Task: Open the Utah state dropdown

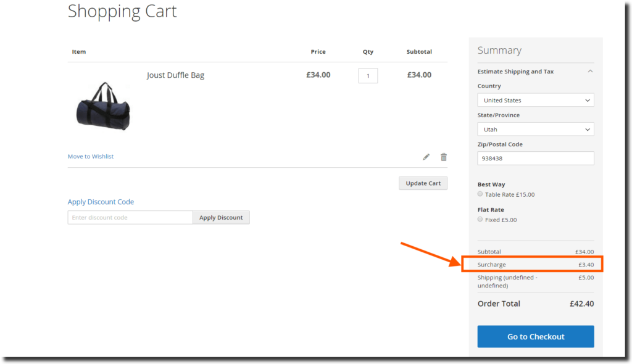Action: 535,129
